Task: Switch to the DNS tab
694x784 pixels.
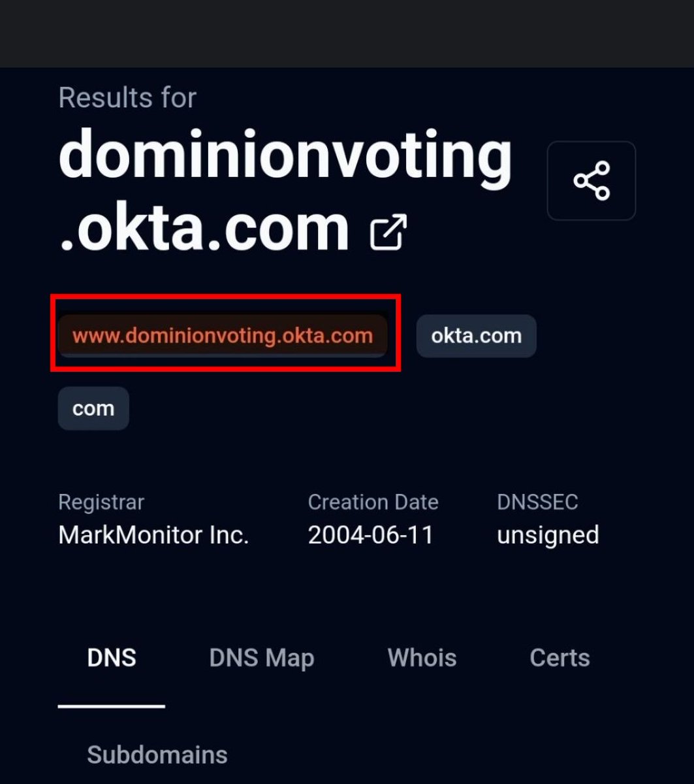Action: coord(112,658)
